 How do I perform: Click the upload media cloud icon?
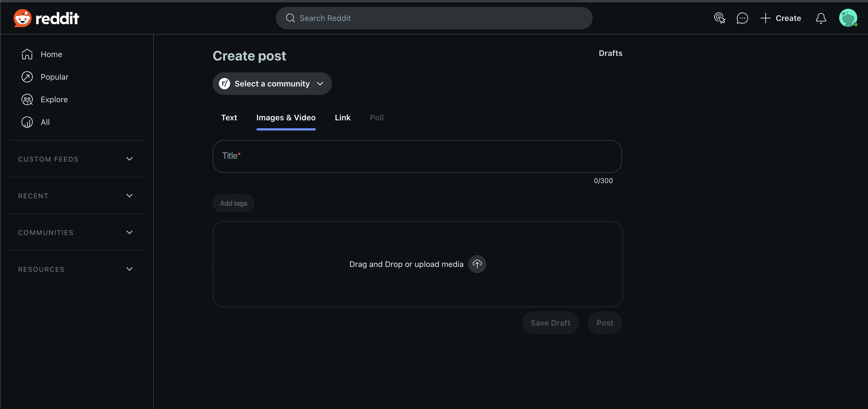click(x=477, y=264)
